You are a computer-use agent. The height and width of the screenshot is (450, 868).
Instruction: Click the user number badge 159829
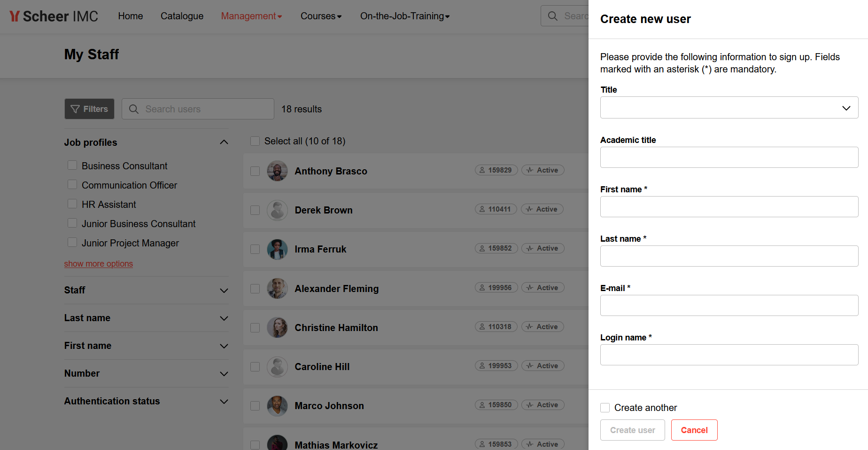tap(496, 170)
